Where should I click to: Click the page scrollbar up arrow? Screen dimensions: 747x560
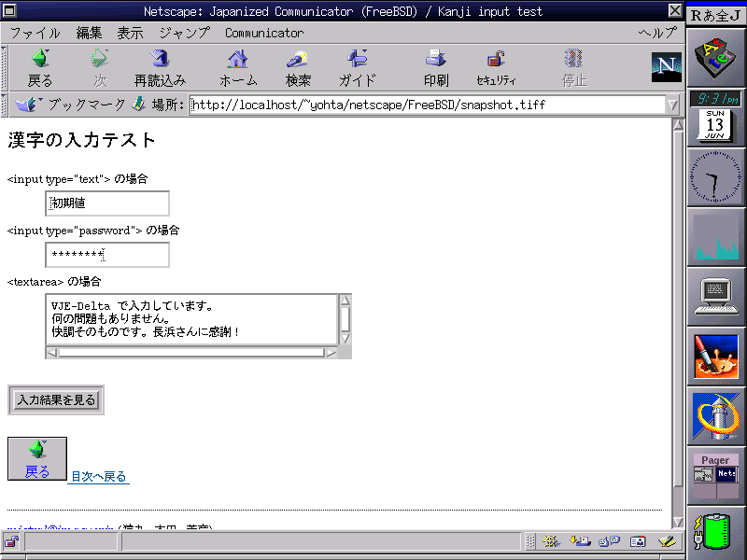pos(678,125)
